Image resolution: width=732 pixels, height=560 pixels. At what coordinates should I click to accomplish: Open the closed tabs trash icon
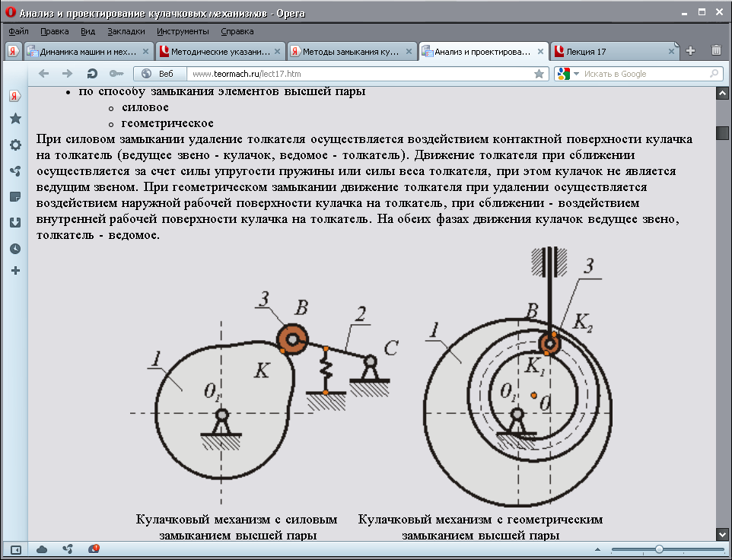pyautogui.click(x=716, y=50)
